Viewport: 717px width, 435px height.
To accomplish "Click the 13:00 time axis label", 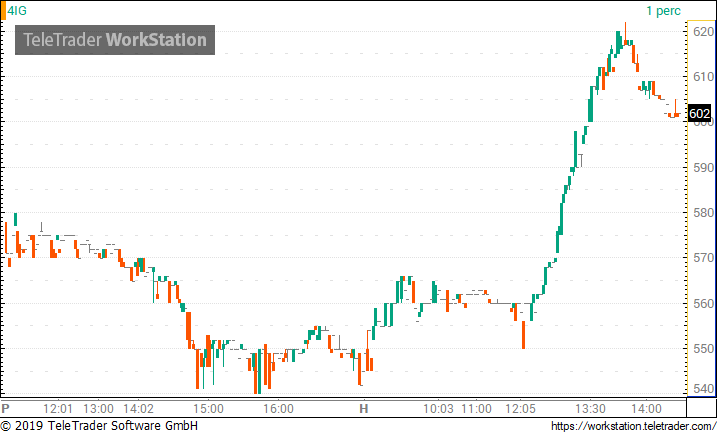I will (99, 408).
